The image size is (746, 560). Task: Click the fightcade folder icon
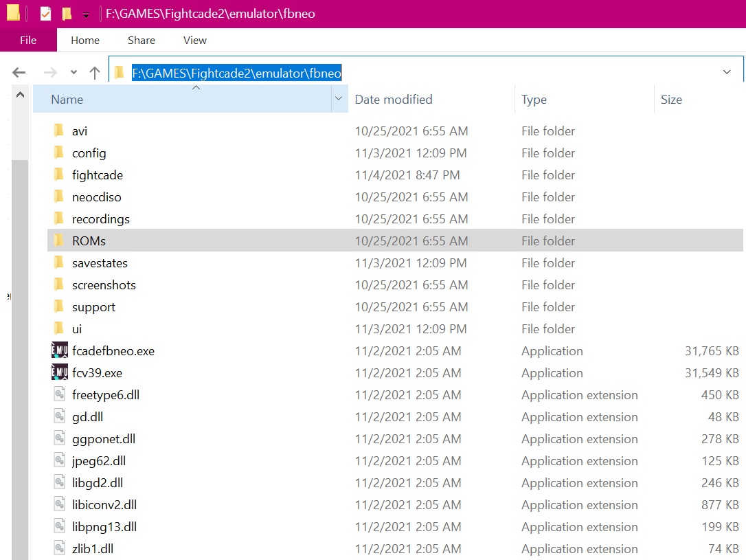[x=59, y=174]
